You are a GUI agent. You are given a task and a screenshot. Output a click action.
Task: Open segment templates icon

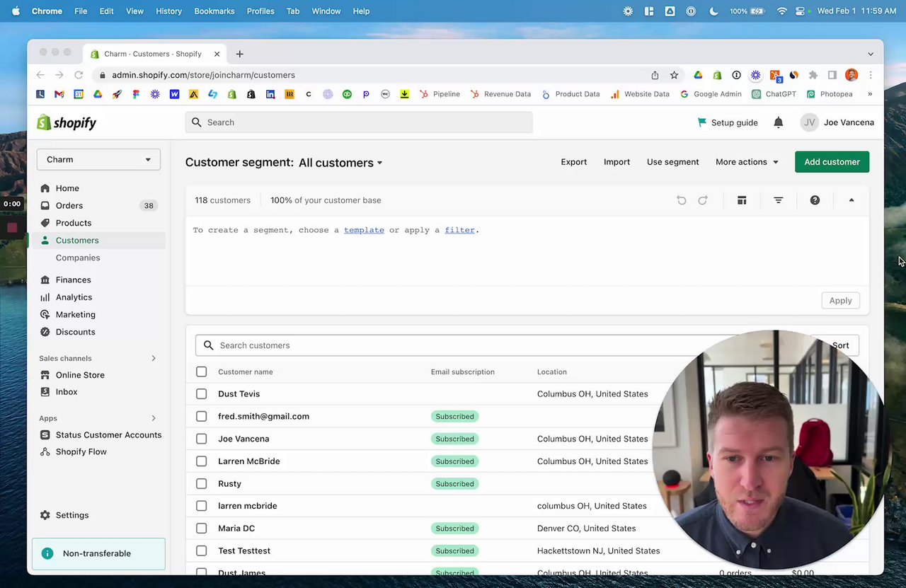tap(742, 200)
